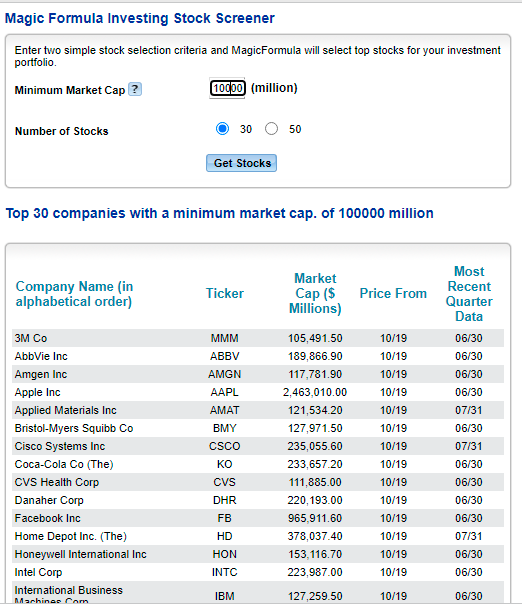Click the 3M Co company name
The image size is (522, 604).
(31, 338)
